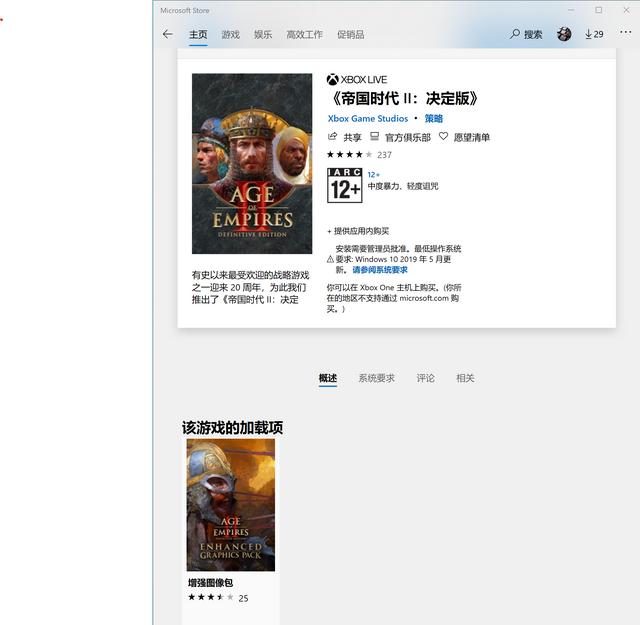Click the warning triangle icon
The image size is (640, 625).
[x=330, y=259]
